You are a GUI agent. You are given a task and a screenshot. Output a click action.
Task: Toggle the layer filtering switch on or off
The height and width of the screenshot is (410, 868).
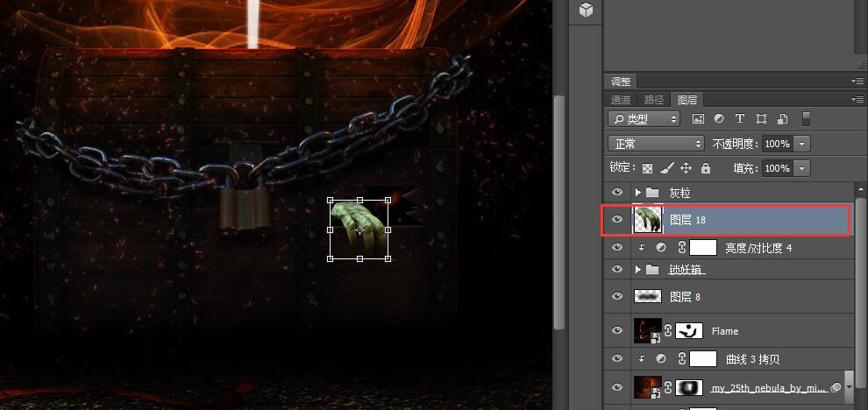pyautogui.click(x=806, y=118)
